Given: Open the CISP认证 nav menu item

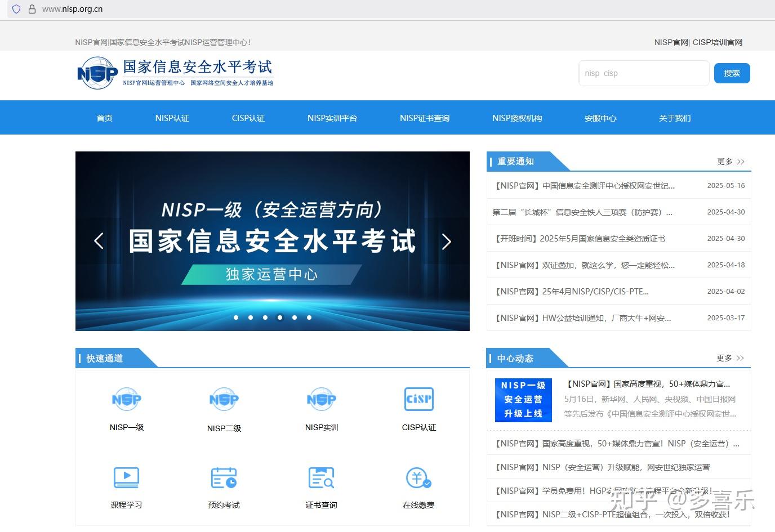Looking at the screenshot, I should pyautogui.click(x=248, y=118).
